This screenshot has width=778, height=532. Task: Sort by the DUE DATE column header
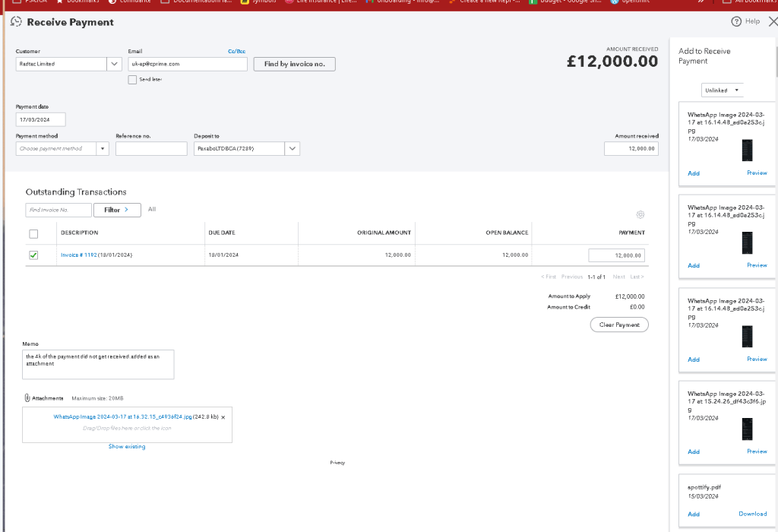click(x=222, y=233)
